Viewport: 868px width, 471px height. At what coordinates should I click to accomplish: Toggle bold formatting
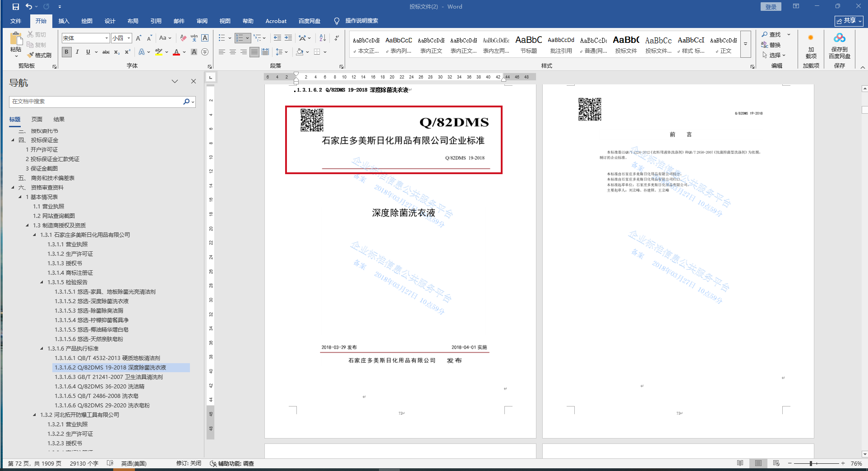pyautogui.click(x=67, y=52)
